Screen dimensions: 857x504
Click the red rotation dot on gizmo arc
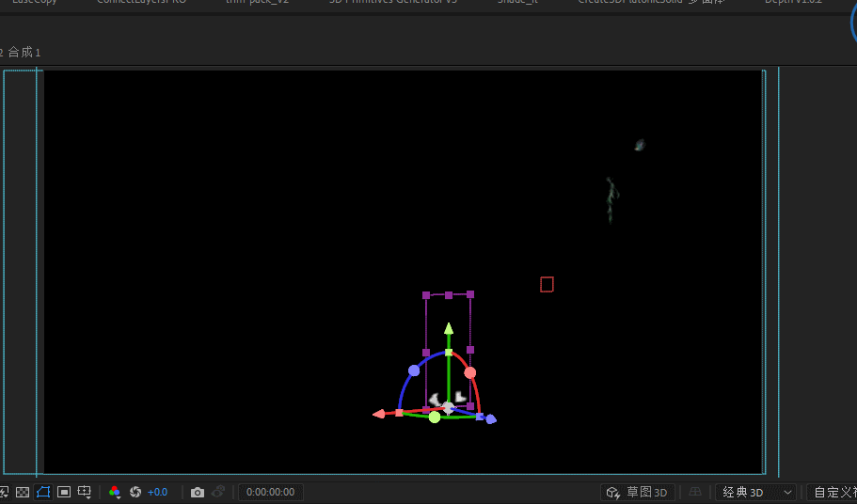470,373
